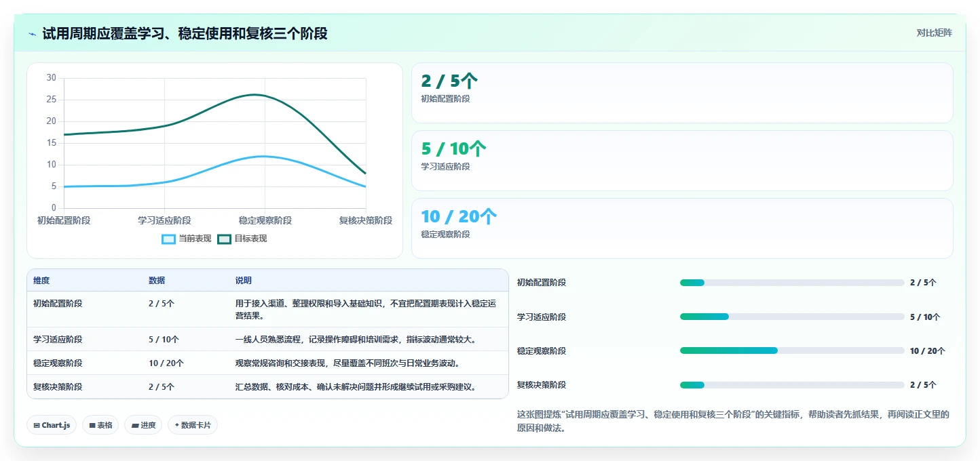The height and width of the screenshot is (461, 980).
Task: Open the 2 / 5个 data card
Action: click(x=682, y=93)
